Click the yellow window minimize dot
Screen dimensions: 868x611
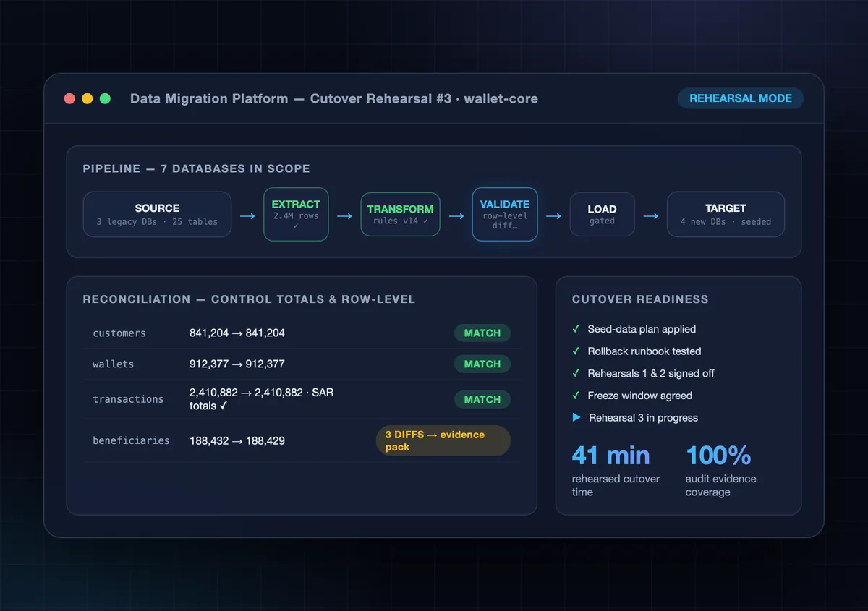coord(88,98)
